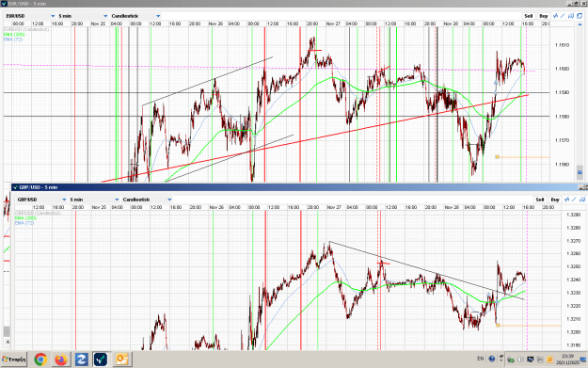Click EMA (200) legend label in GBP/USD chart

click(x=26, y=217)
